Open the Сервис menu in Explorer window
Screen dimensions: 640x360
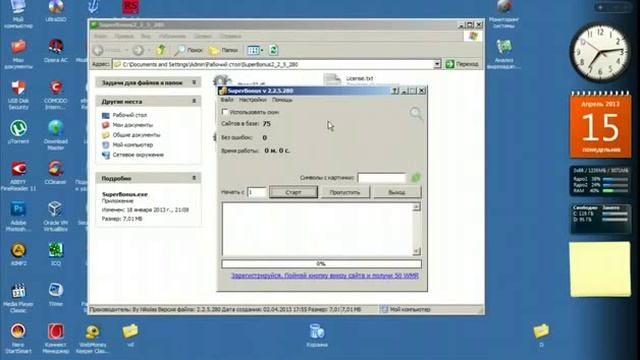coord(202,36)
